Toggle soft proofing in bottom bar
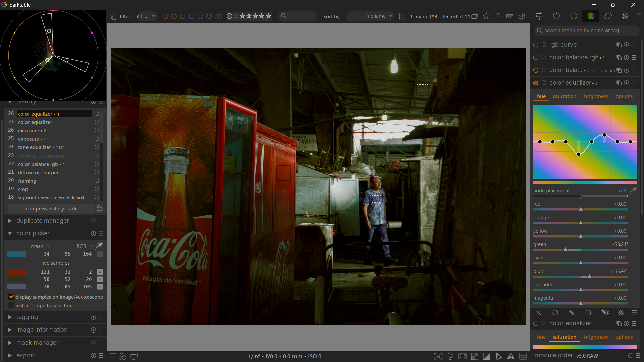Image resolution: width=644 pixels, height=362 pixels. tap(499, 356)
